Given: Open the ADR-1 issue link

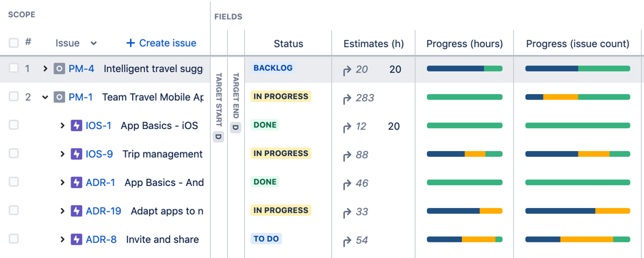Looking at the screenshot, I should click(101, 182).
